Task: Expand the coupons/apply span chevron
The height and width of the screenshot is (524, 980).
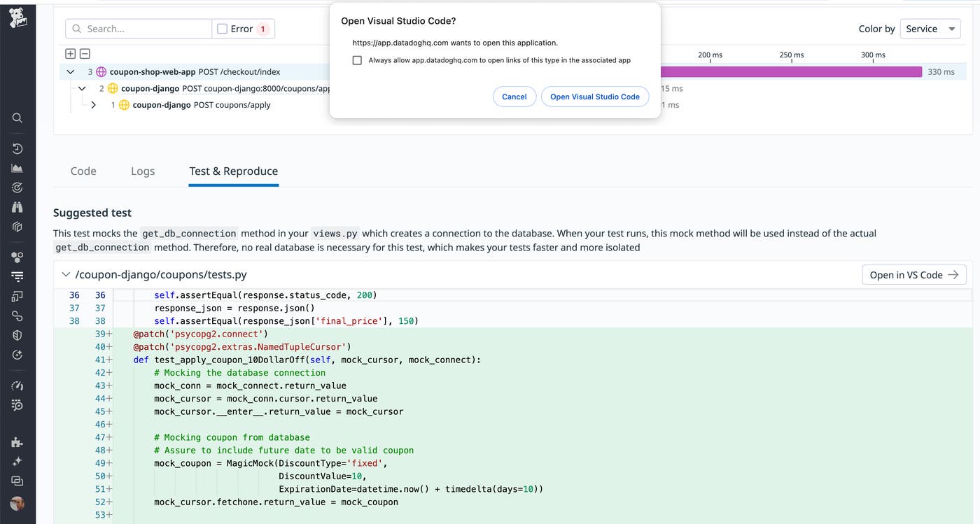Action: click(94, 104)
